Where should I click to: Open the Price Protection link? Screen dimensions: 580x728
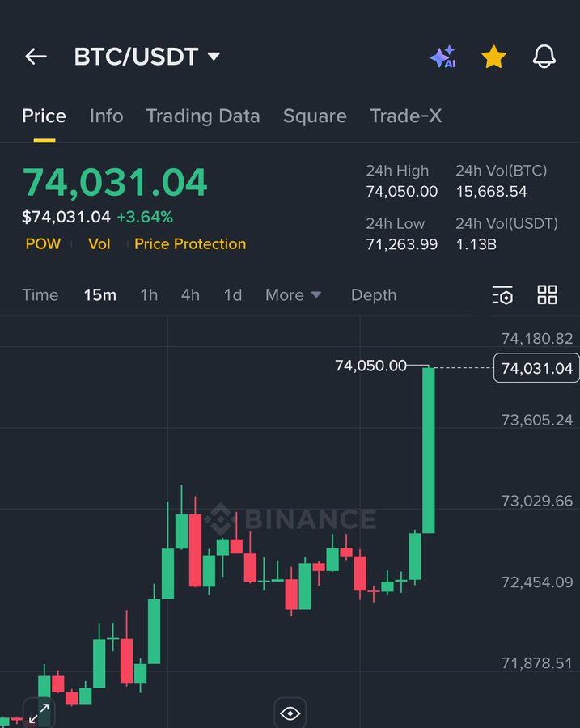[190, 243]
